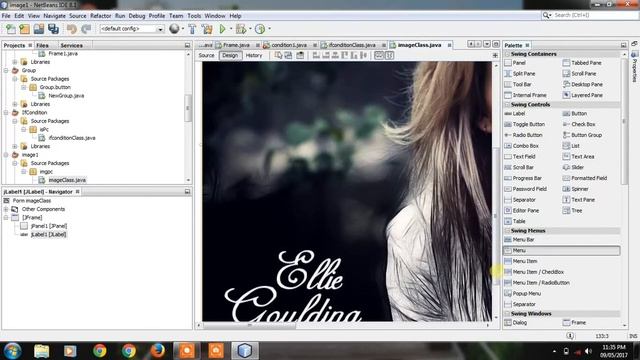Pick the Label component from Palette
Image resolution: width=640 pixels, height=360 pixels.
[519, 113]
